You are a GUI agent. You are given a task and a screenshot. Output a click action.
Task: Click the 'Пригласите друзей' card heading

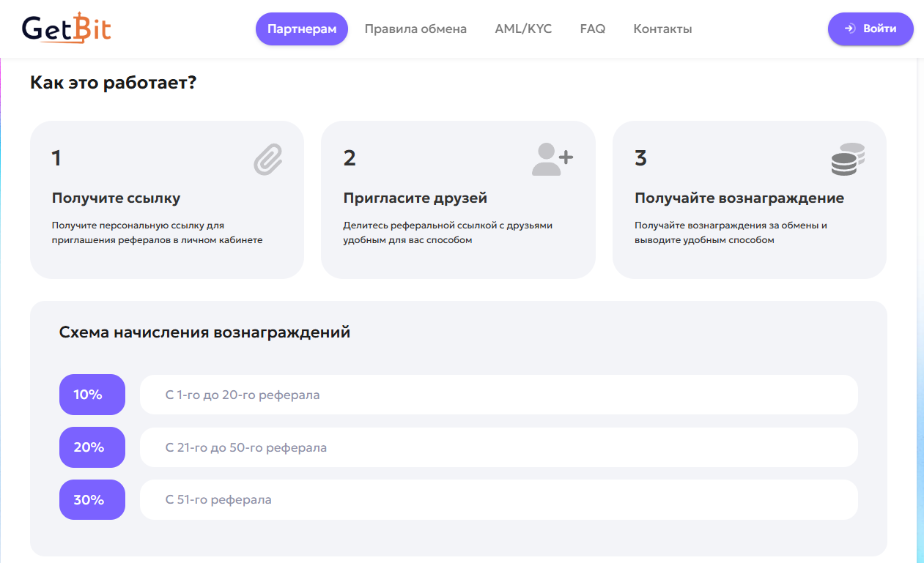click(415, 198)
